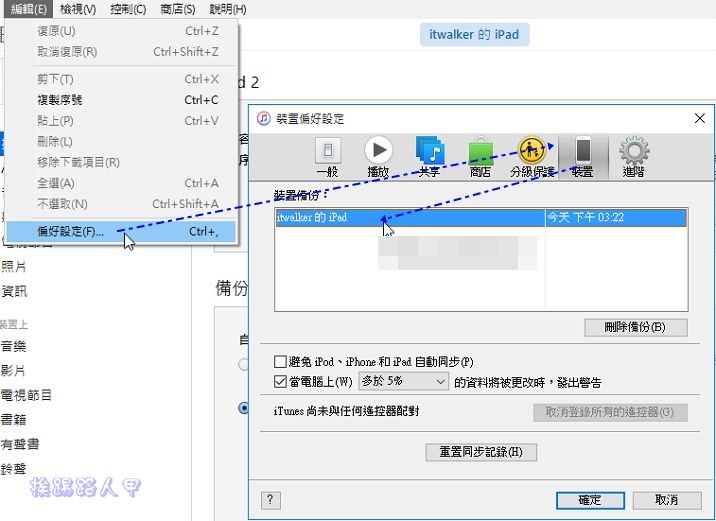
Task: Click the itwalker 的 iPad device button
Action: (x=474, y=35)
